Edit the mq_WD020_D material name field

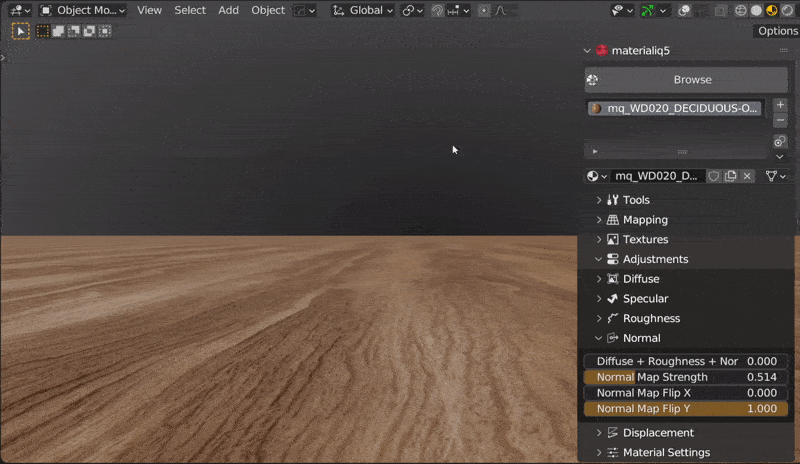tap(657, 176)
